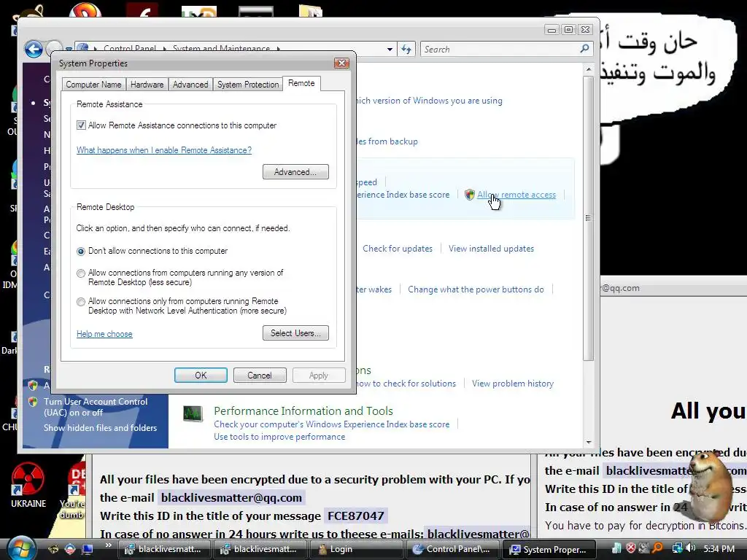Click the orange magnifier tray icon
The width and height of the screenshot is (747, 560).
tap(657, 548)
